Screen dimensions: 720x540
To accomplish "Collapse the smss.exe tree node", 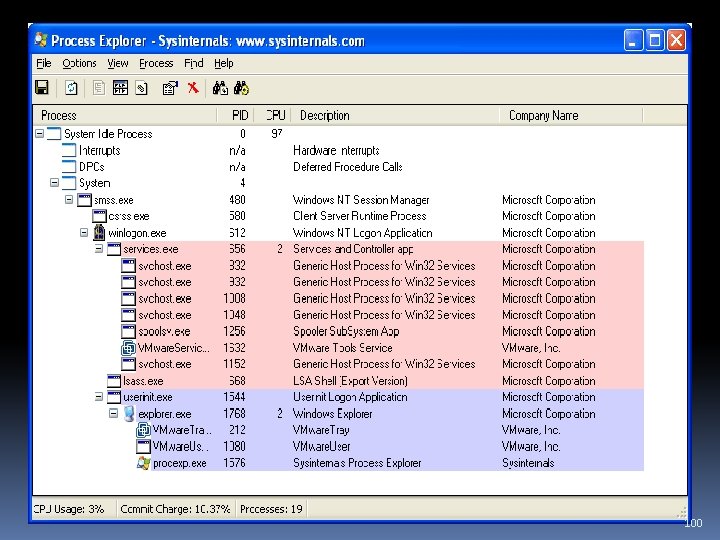I will click(x=69, y=200).
